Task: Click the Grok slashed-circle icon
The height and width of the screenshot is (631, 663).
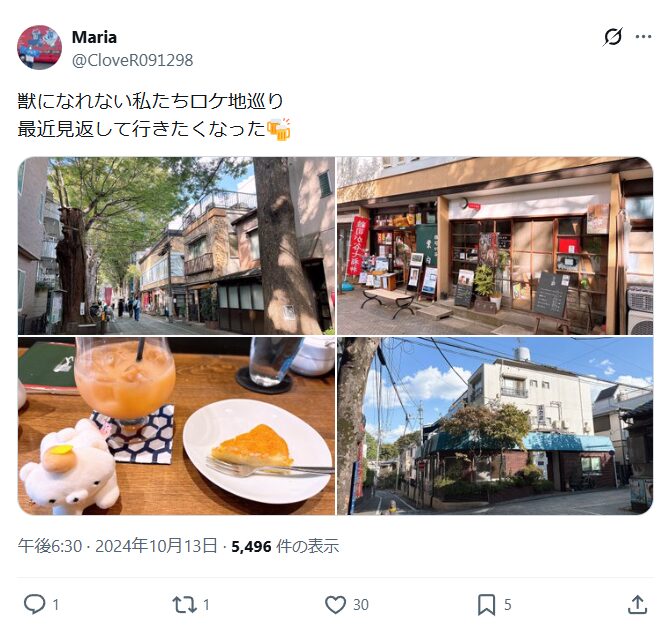Action: pyautogui.click(x=613, y=37)
